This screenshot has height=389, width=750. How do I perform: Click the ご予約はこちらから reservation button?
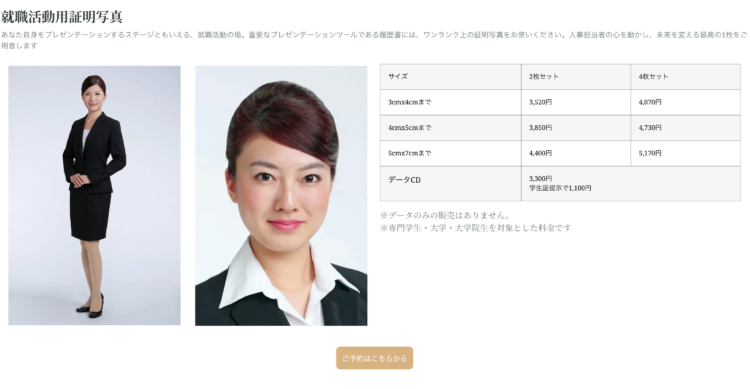[375, 358]
